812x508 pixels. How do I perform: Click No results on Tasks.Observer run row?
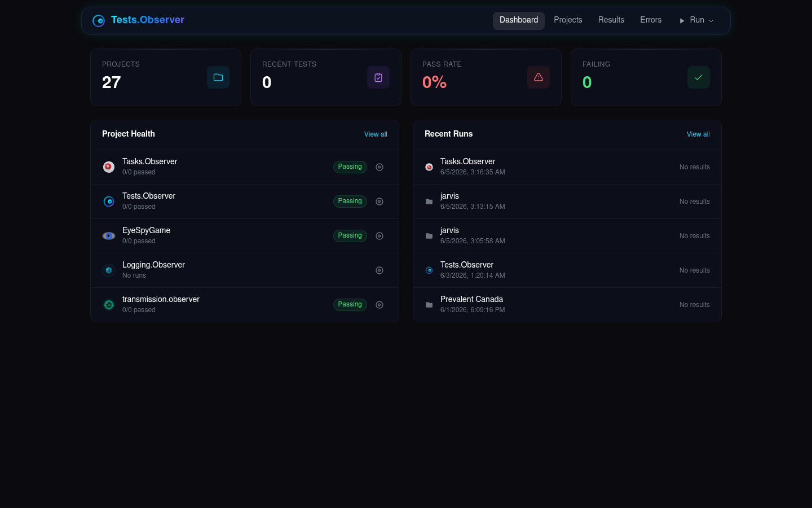tap(695, 167)
